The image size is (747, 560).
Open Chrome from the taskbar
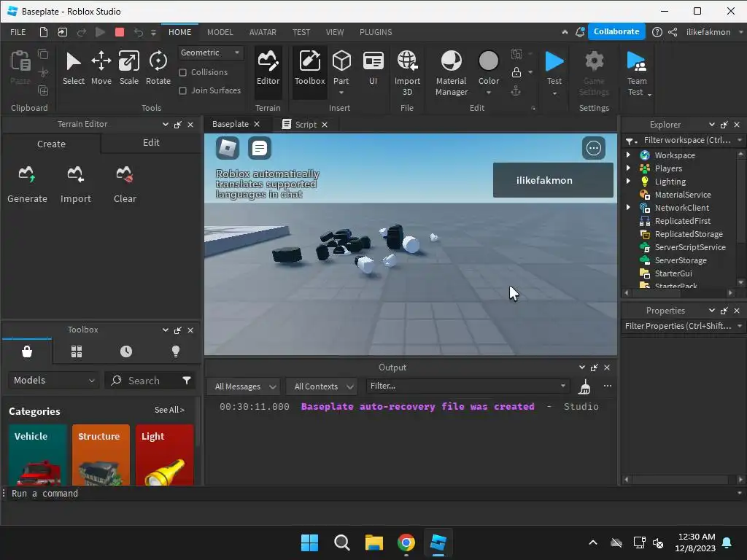pos(406,542)
